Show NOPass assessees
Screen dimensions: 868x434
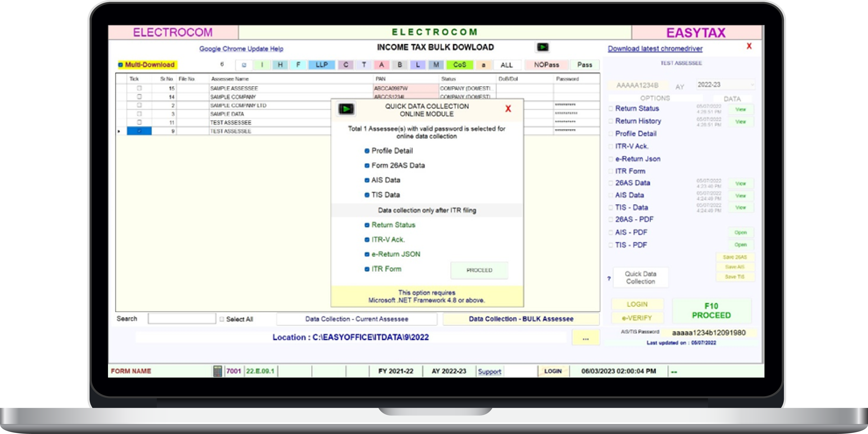click(546, 65)
